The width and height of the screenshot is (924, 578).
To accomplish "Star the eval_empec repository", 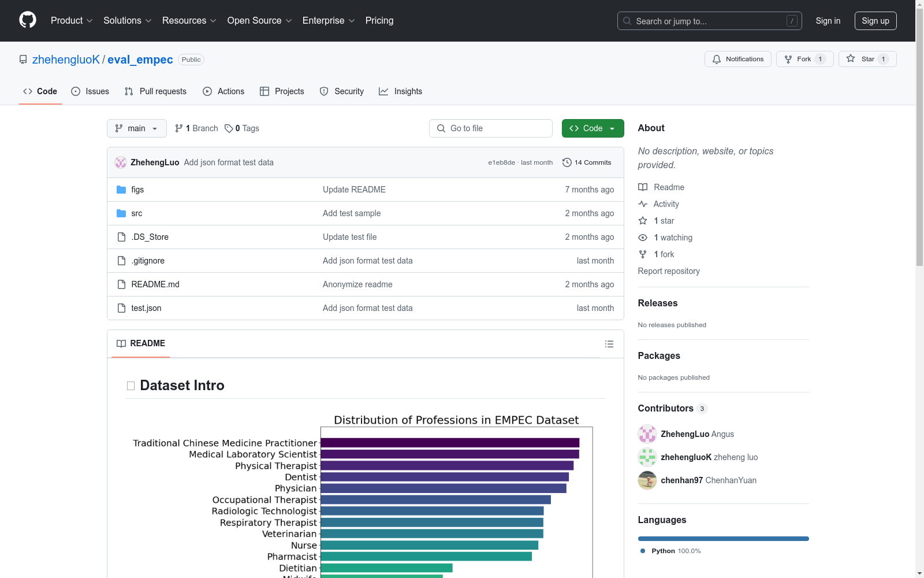I will (867, 59).
